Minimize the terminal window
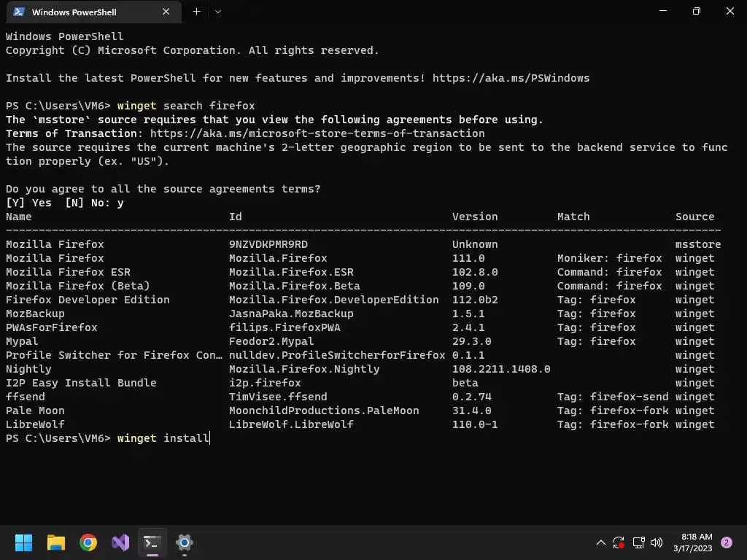The image size is (747, 560). 662,11
